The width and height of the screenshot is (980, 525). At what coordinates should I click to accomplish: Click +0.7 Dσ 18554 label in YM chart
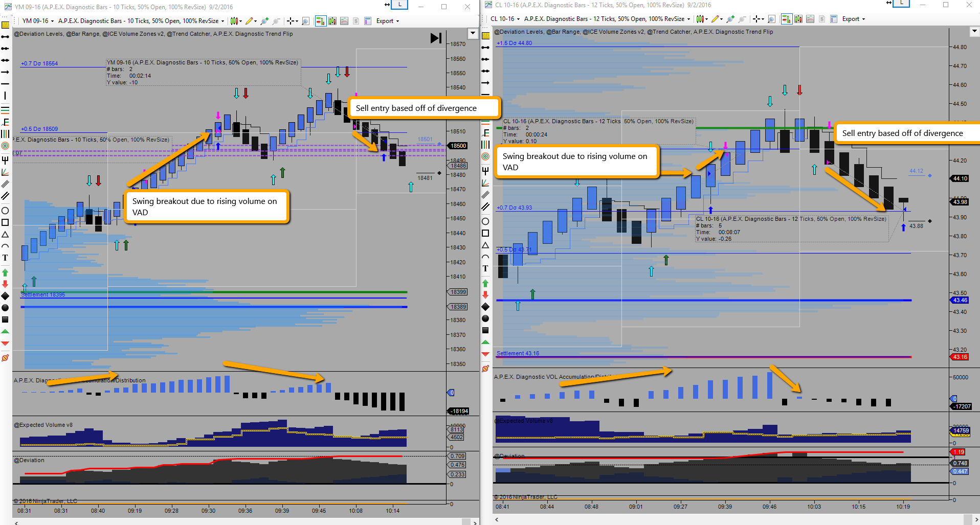point(39,63)
